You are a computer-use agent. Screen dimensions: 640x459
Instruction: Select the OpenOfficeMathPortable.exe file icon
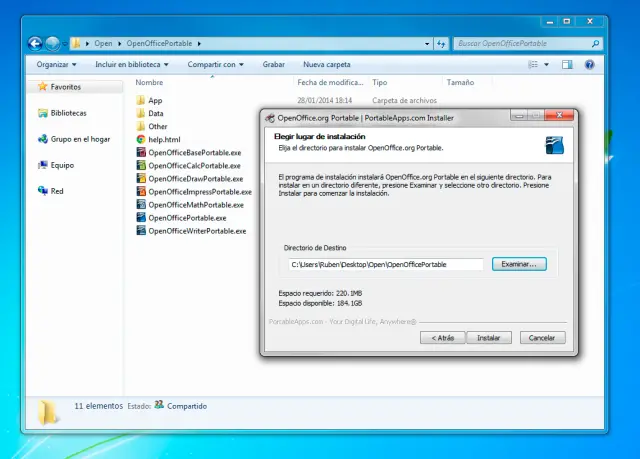point(141,204)
